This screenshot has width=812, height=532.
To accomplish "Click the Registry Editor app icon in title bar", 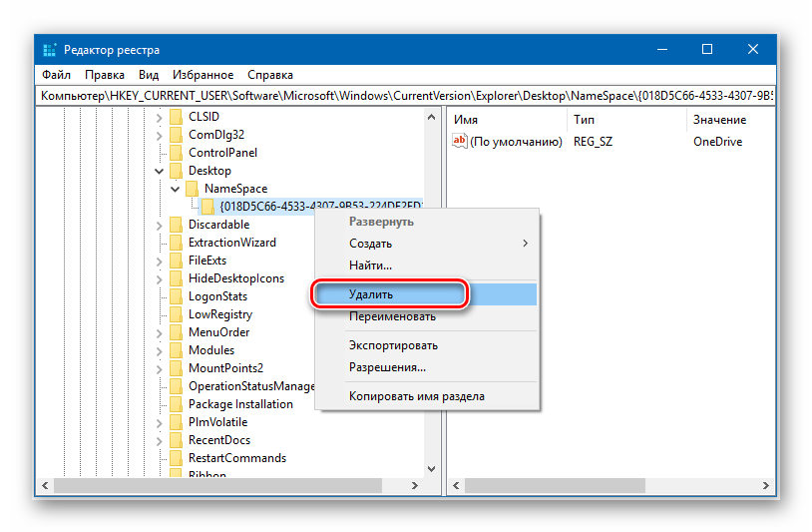I will click(x=50, y=50).
